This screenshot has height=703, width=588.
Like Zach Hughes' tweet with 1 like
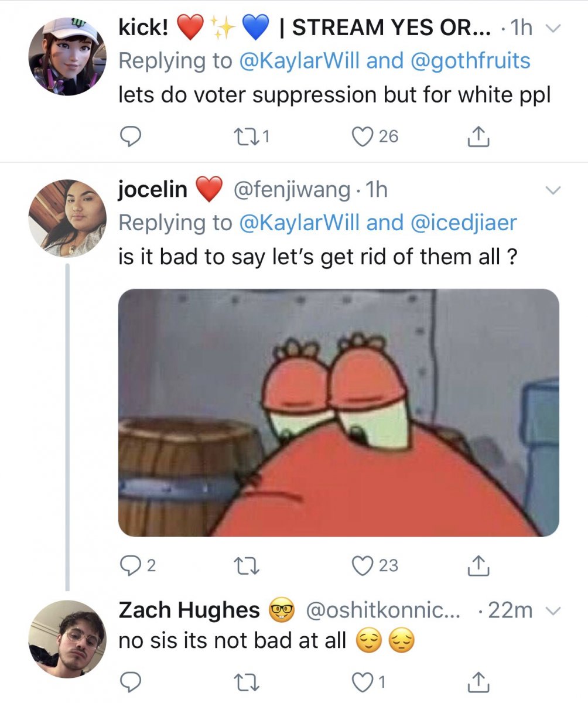tap(363, 681)
